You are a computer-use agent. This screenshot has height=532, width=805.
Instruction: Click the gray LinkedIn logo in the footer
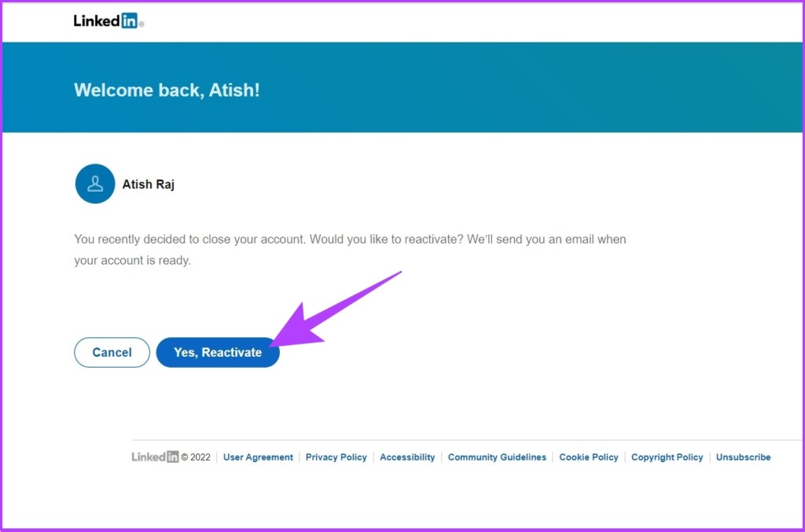155,457
